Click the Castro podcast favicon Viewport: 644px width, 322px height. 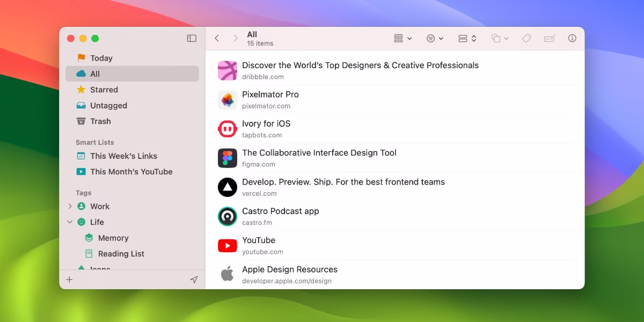[x=228, y=216]
